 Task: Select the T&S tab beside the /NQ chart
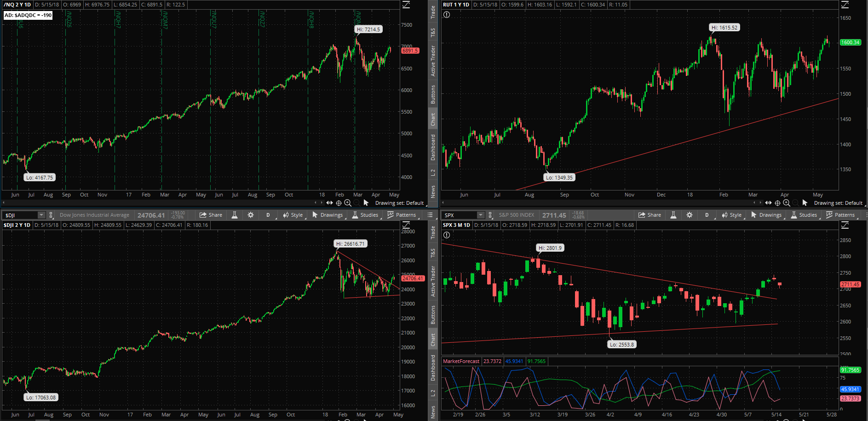[433, 33]
